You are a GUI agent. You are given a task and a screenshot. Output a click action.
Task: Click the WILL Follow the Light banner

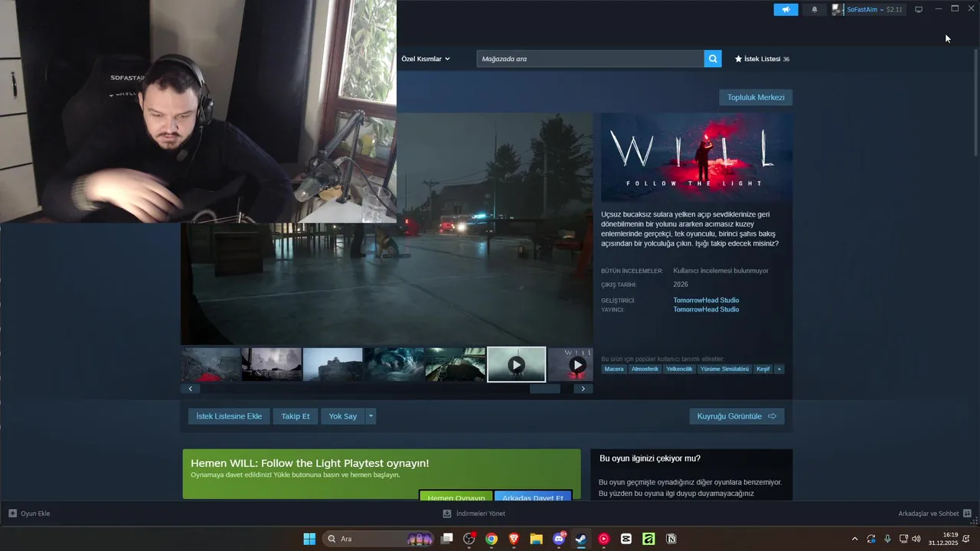click(x=697, y=158)
